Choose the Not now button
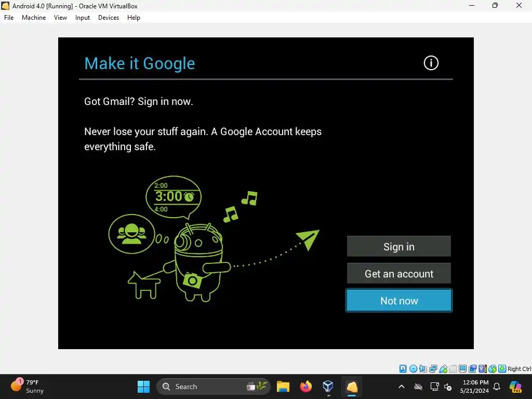Viewport: 532px width, 399px height. tap(398, 301)
